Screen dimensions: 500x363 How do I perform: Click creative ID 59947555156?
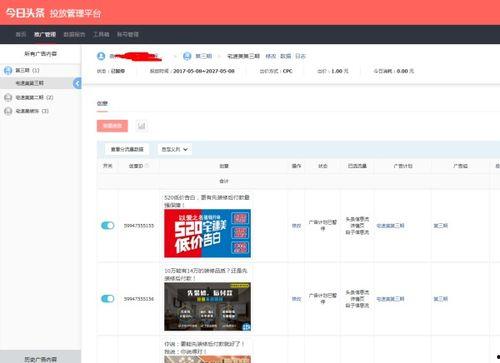click(x=139, y=299)
